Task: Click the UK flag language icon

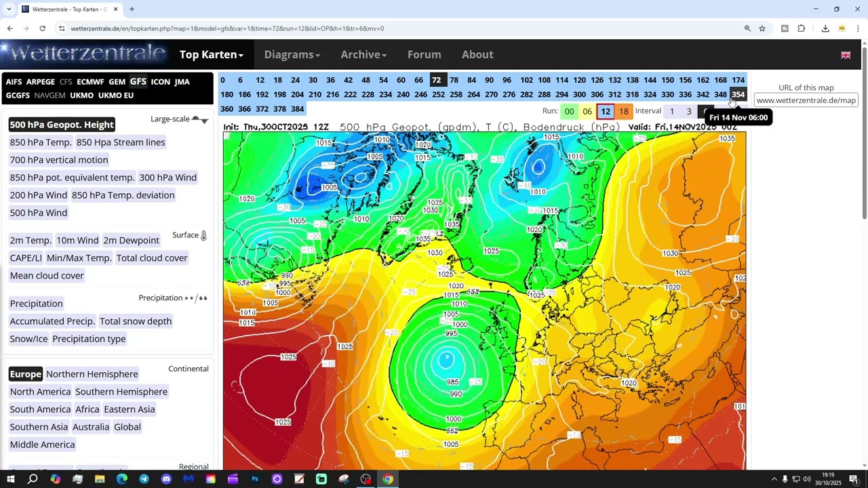Action: coord(846,55)
